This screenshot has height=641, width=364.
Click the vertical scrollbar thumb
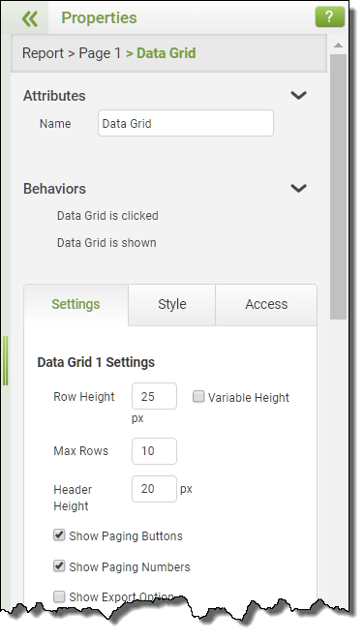pos(338,186)
